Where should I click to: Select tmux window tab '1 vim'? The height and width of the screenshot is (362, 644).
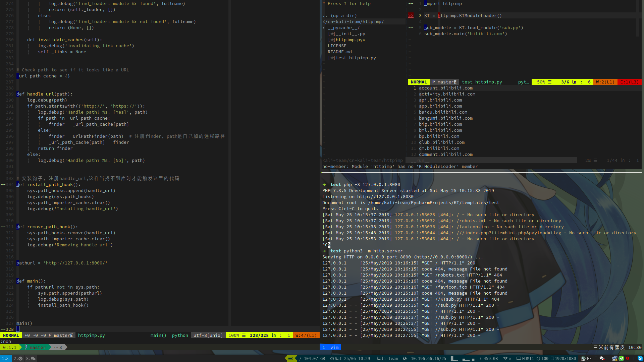(330, 347)
